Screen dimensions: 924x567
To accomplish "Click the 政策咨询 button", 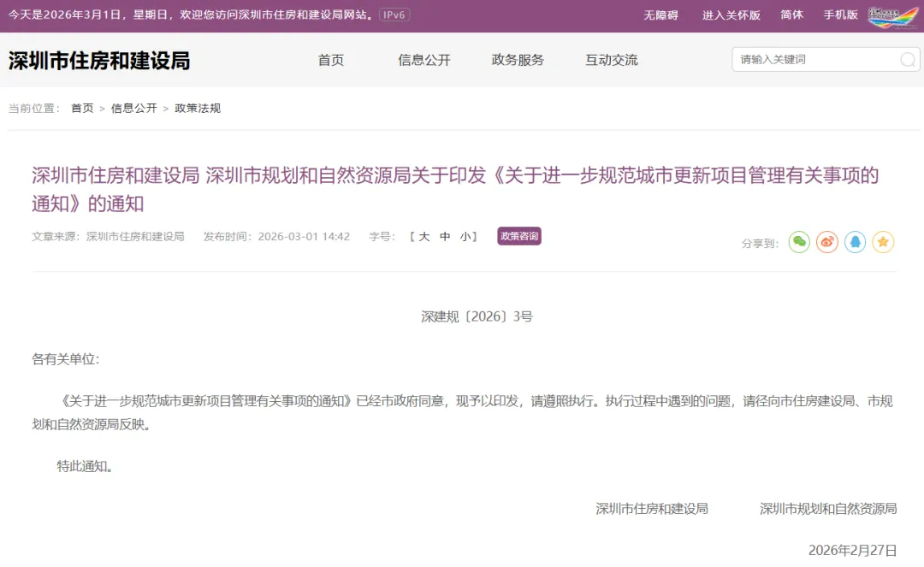I will point(519,236).
